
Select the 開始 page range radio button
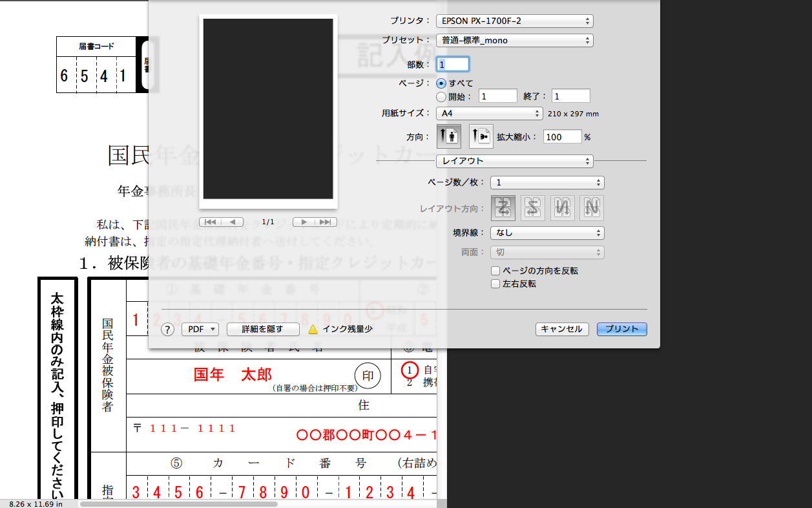(441, 96)
